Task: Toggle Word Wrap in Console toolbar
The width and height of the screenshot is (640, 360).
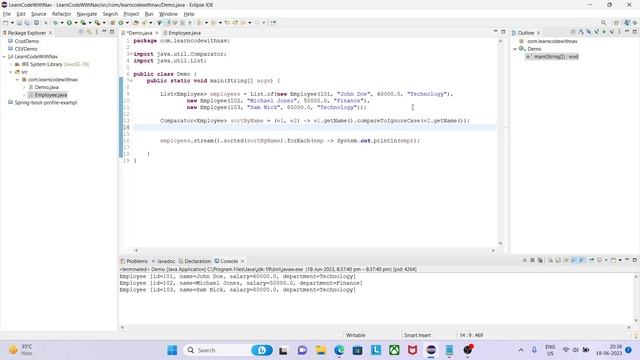Action: (x=567, y=260)
